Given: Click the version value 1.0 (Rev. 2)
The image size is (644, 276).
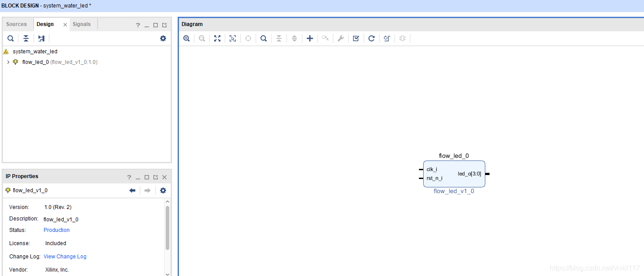Looking at the screenshot, I should tap(58, 207).
